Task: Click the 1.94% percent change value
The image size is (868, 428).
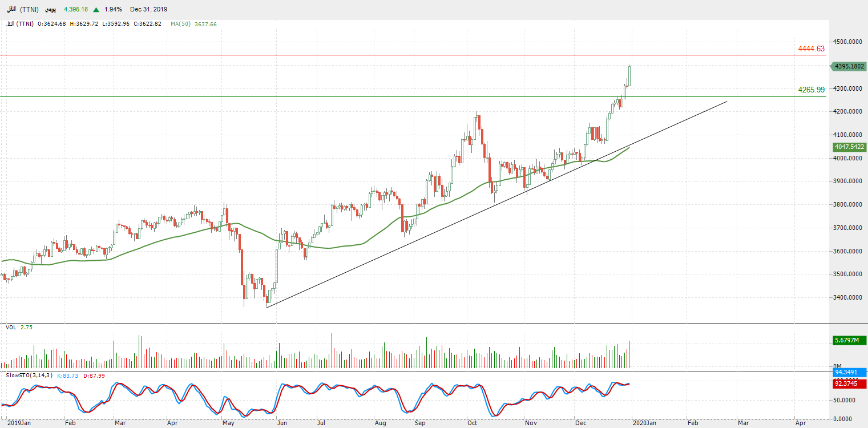Action: 114,10
